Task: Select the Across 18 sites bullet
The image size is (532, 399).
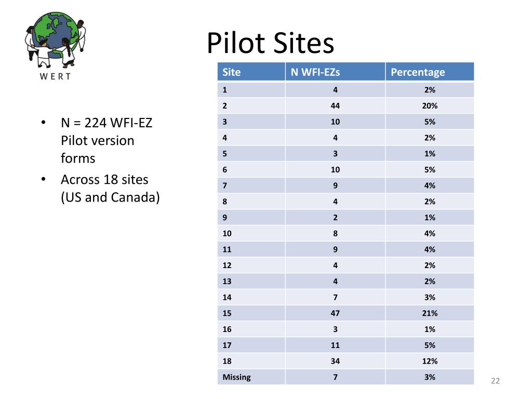Action: 110,188
